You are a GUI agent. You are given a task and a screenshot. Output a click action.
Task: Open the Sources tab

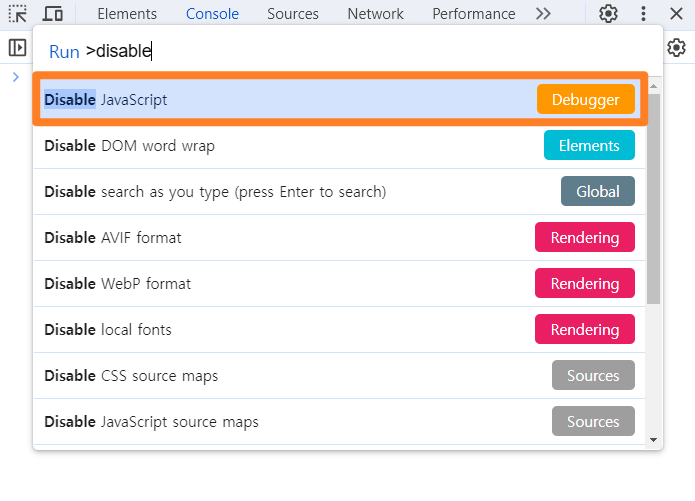293,14
